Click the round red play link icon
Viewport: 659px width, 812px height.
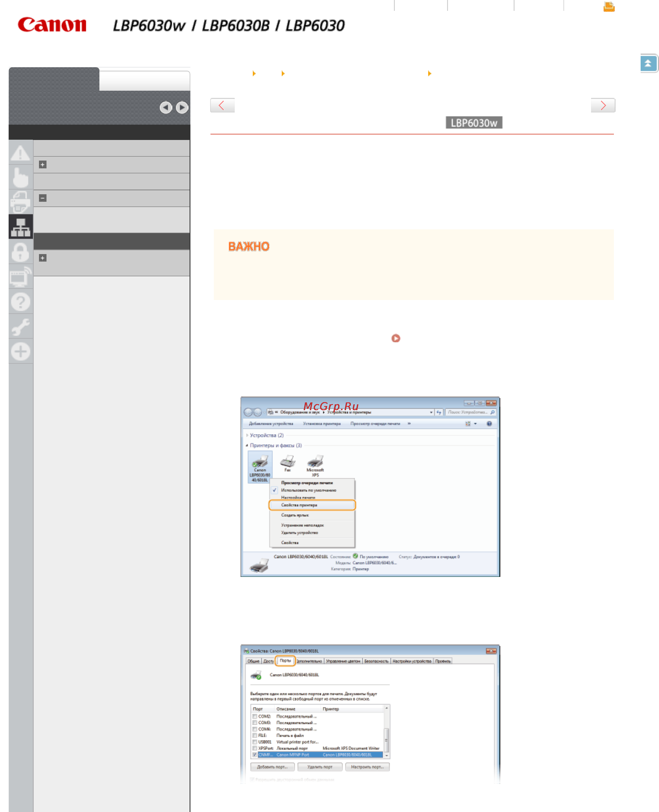pos(396,338)
